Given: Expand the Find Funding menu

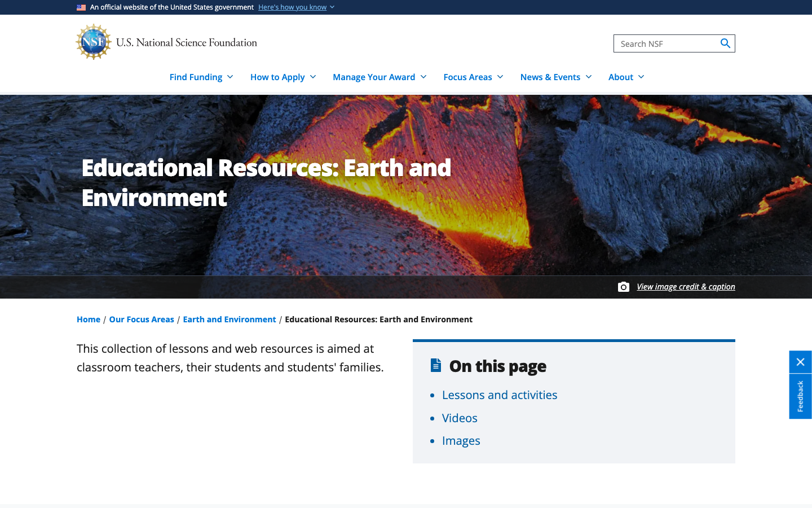Looking at the screenshot, I should (x=201, y=77).
